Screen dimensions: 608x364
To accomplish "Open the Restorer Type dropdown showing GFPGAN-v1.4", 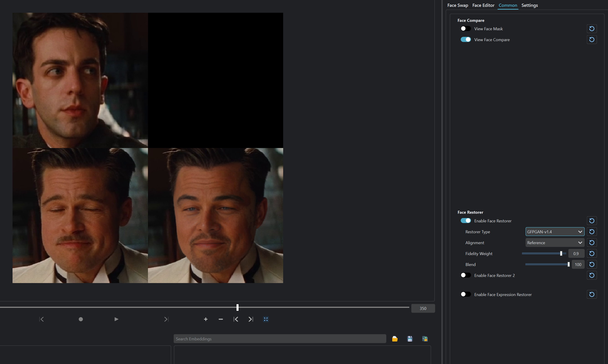I will tap(555, 231).
